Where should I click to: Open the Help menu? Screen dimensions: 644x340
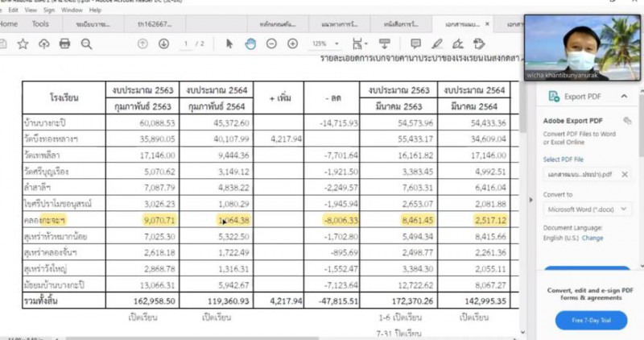[95, 10]
